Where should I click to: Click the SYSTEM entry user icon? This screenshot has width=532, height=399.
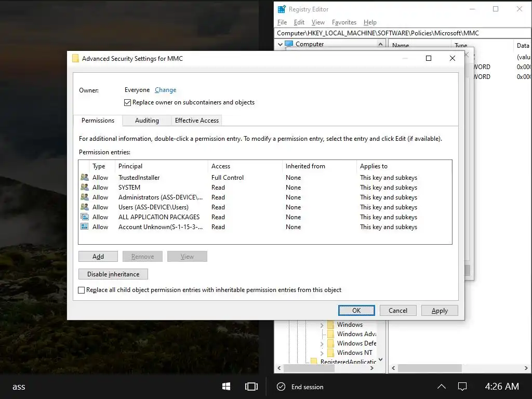tap(85, 187)
